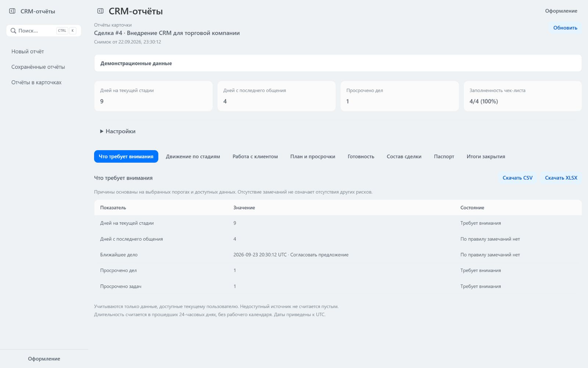The width and height of the screenshot is (588, 368).
Task: Click the panel toggle icon beside main heading
Action: click(x=100, y=11)
